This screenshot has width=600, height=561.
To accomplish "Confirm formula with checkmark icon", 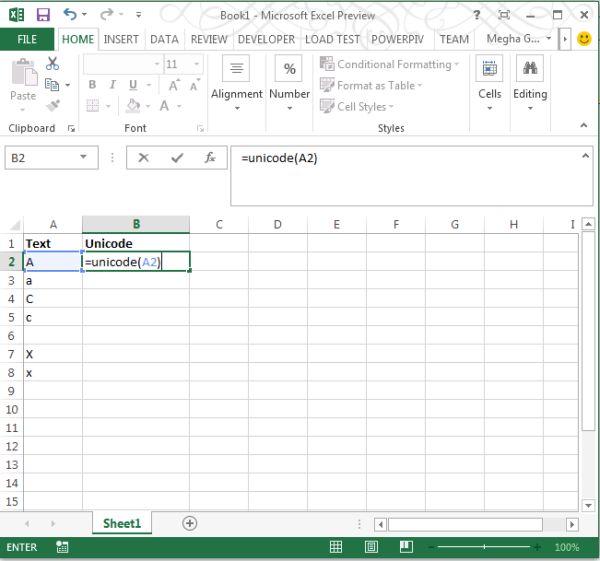I will point(177,157).
